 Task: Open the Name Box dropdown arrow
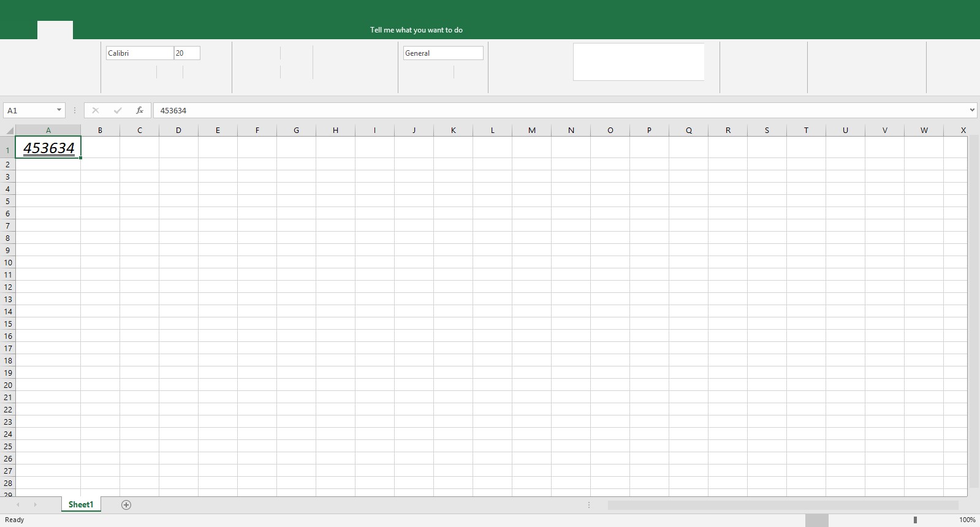59,110
